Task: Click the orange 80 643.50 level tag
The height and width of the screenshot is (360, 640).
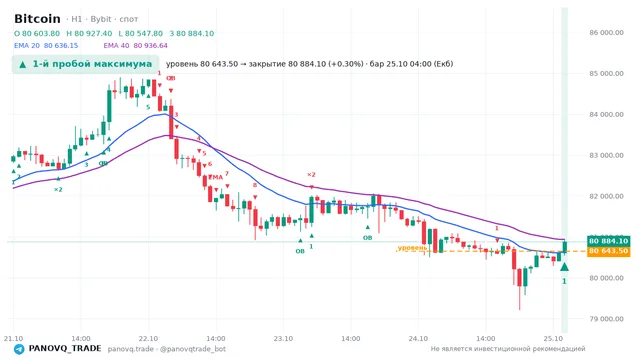Action: (x=609, y=251)
